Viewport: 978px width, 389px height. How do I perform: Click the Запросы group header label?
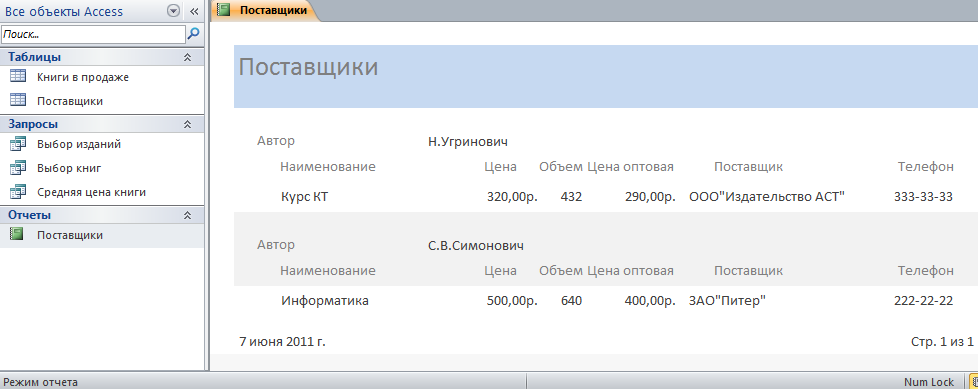click(33, 124)
